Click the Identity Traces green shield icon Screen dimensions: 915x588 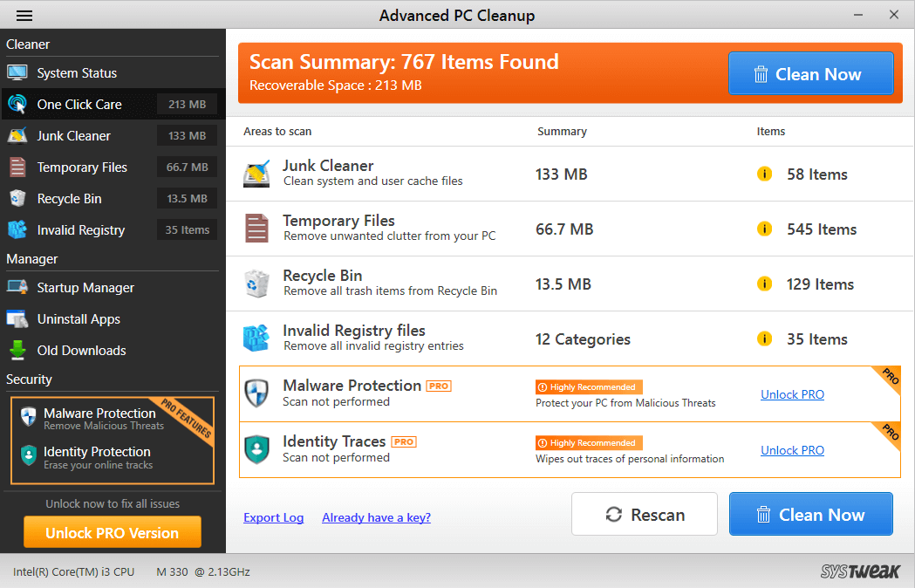click(256, 448)
